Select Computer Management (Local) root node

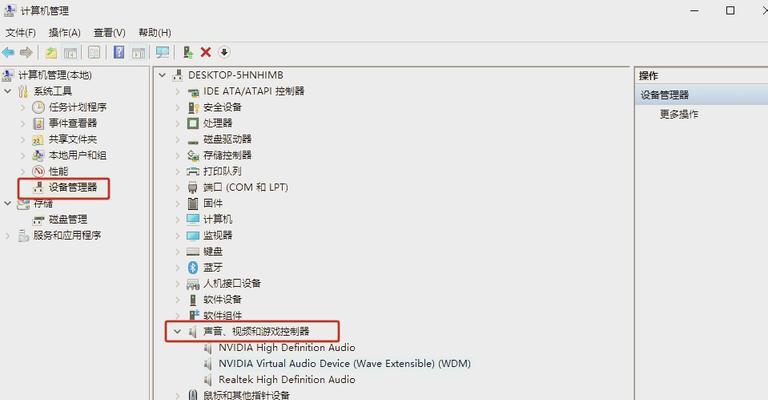click(x=55, y=75)
